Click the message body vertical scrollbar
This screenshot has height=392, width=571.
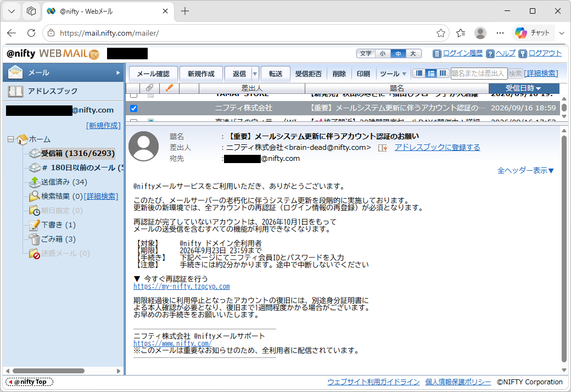coord(564,248)
